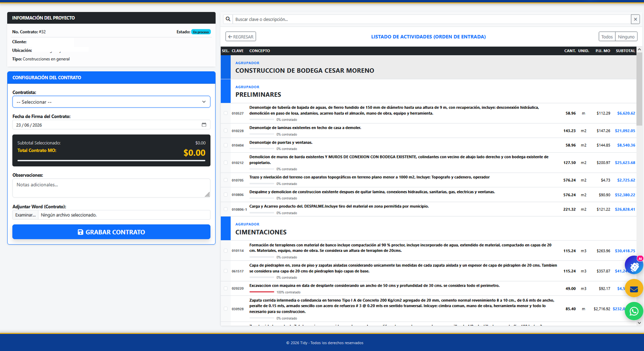Select Todos to mark all activities

(607, 37)
